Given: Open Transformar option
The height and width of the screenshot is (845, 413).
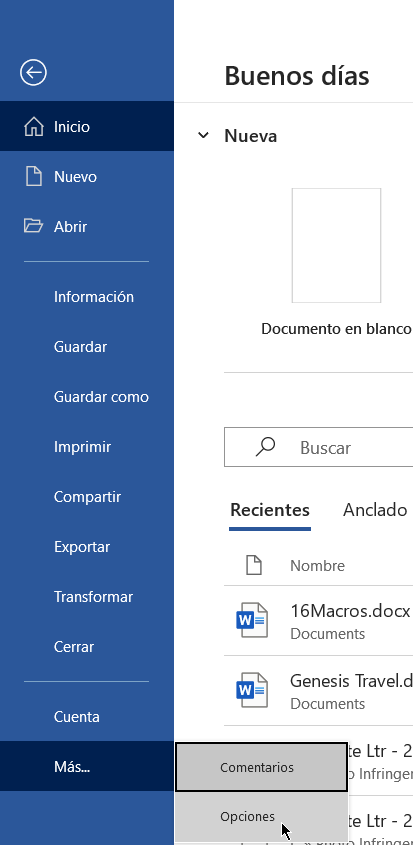Looking at the screenshot, I should pyautogui.click(x=93, y=598).
